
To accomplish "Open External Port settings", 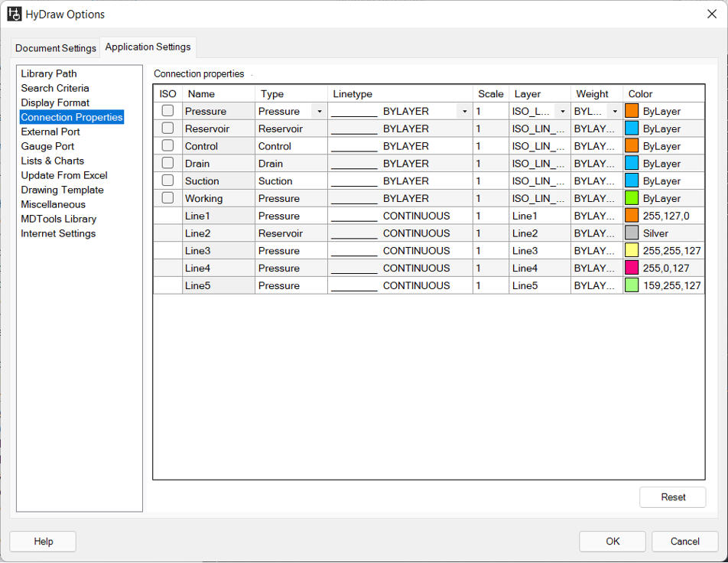I will tap(50, 132).
